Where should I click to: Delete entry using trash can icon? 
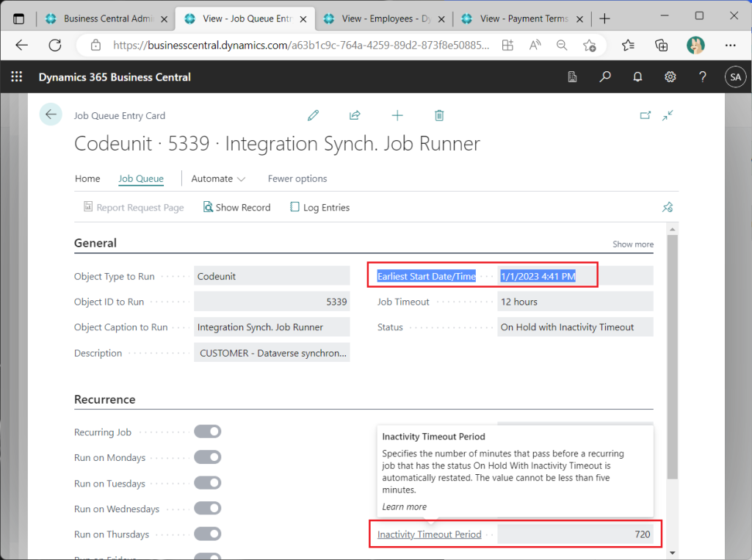tap(439, 115)
